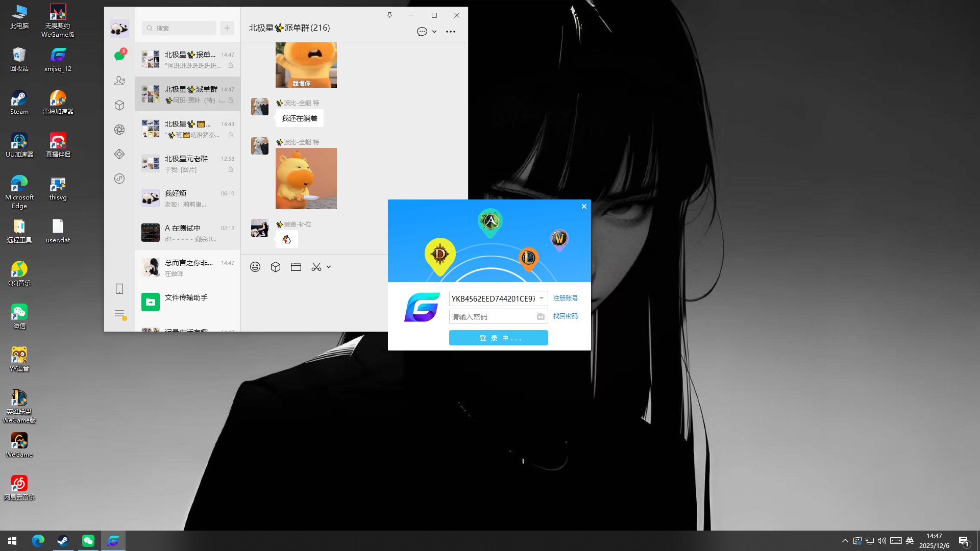
Task: Click the chat info three-dots icon
Action: [450, 32]
